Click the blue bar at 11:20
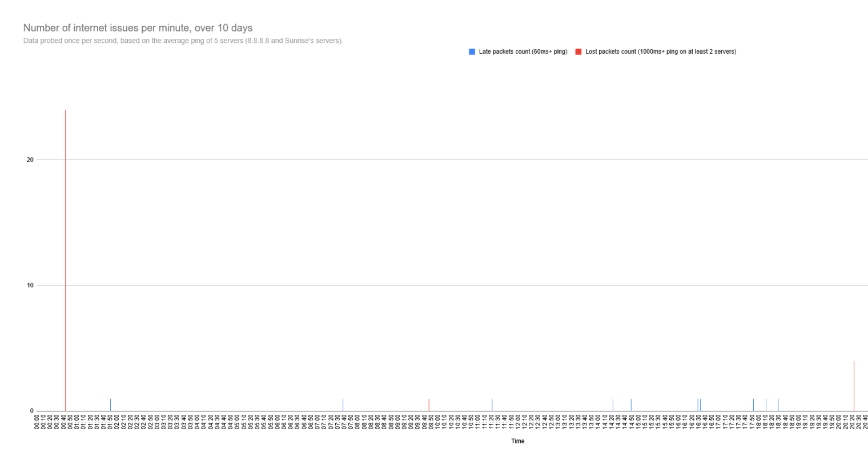Image resolution: width=868 pixels, height=468 pixels. pos(492,405)
